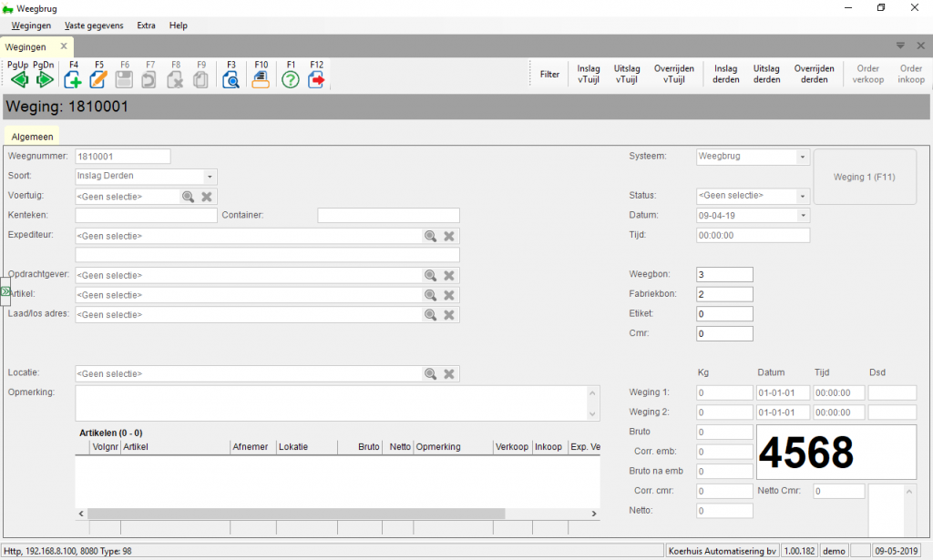Click the Filter button
933x560 pixels.
pyautogui.click(x=549, y=75)
